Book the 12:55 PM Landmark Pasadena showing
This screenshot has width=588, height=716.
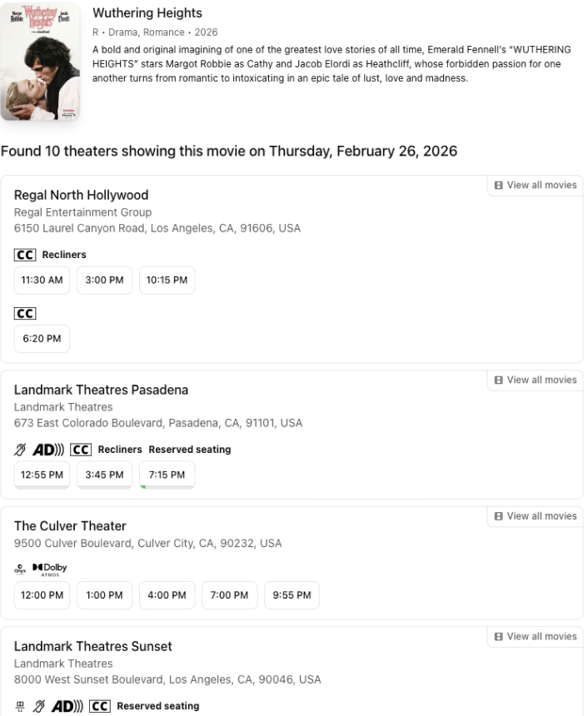click(x=42, y=475)
